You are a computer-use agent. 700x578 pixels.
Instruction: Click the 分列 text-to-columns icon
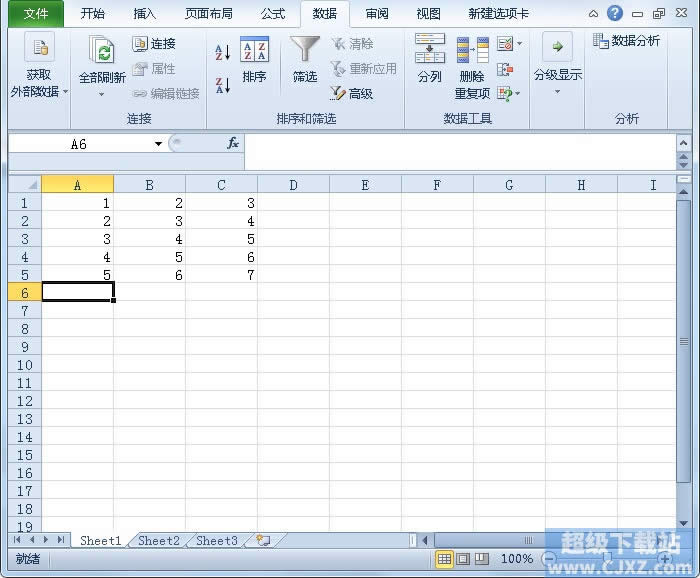[429, 58]
